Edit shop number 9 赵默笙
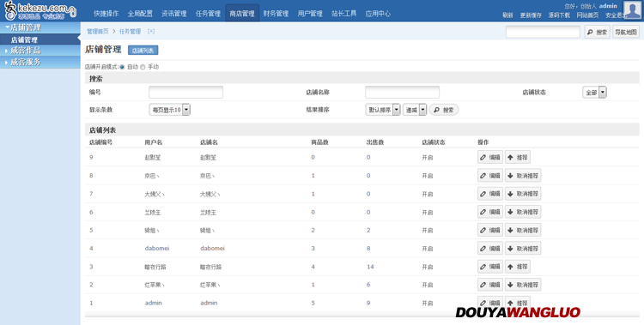This screenshot has height=325, width=644. pos(490,157)
